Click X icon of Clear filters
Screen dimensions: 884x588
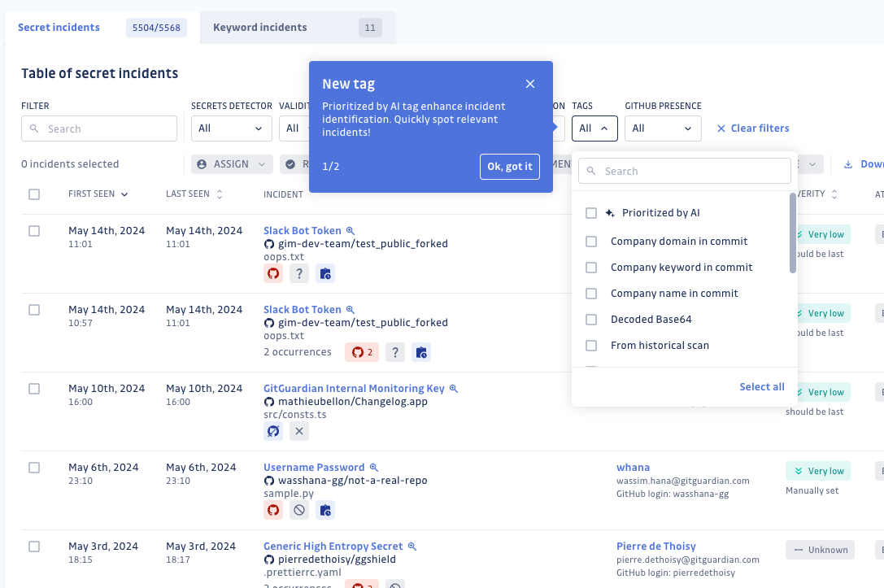[721, 128]
